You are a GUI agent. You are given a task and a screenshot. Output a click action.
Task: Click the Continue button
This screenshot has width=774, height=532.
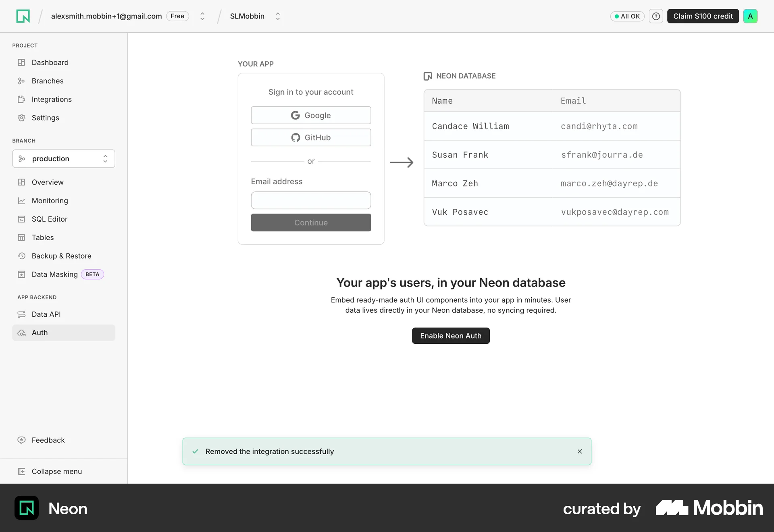pos(311,222)
